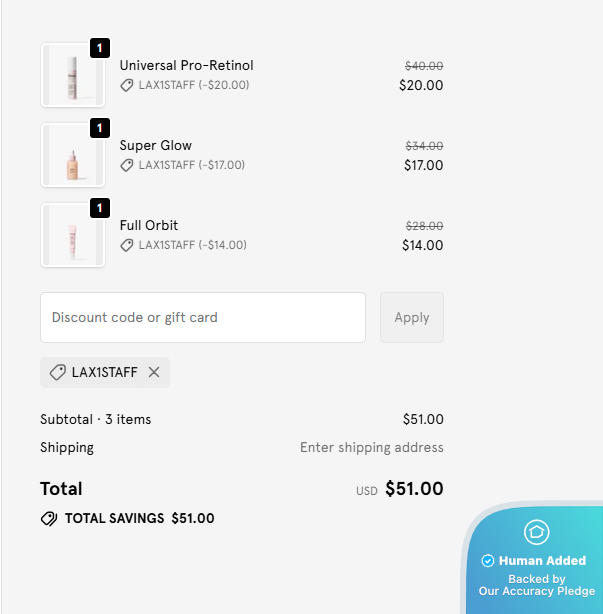Click the Human Added badge house icon
This screenshot has height=614, width=603.
tap(537, 532)
